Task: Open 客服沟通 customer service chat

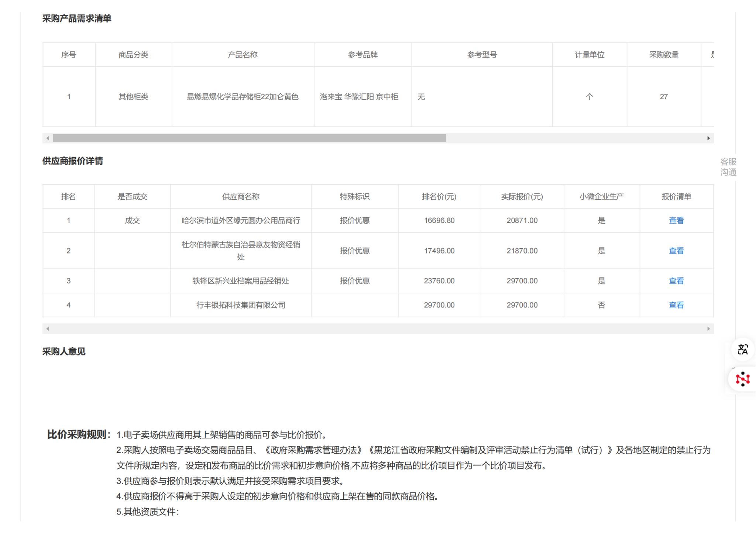Action: 728,167
